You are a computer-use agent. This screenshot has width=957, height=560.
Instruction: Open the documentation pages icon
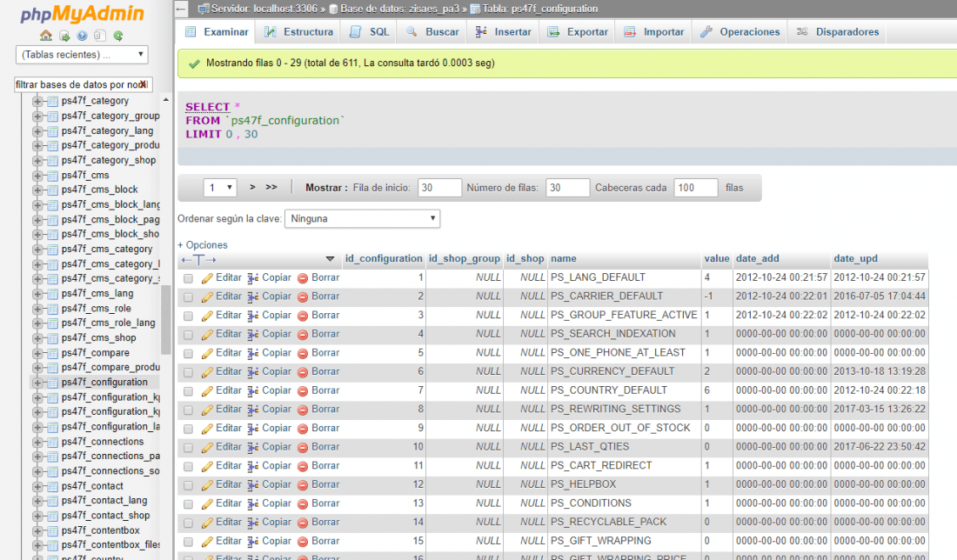tap(100, 36)
